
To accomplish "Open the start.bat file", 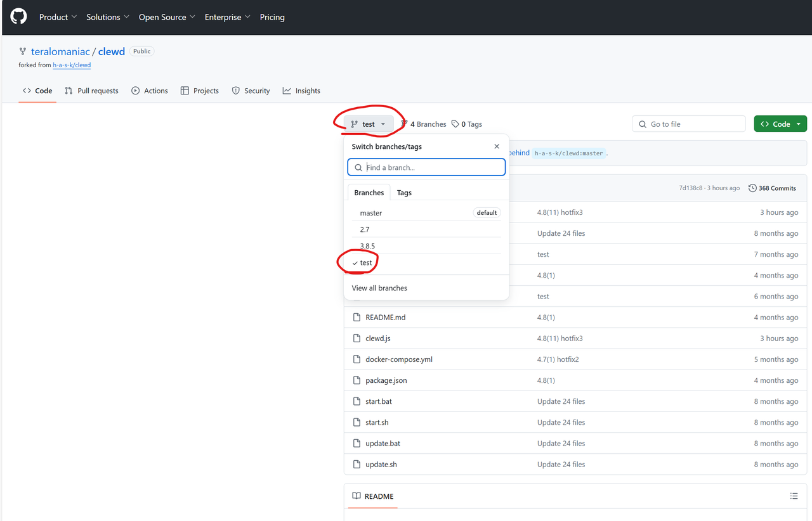I will point(379,401).
